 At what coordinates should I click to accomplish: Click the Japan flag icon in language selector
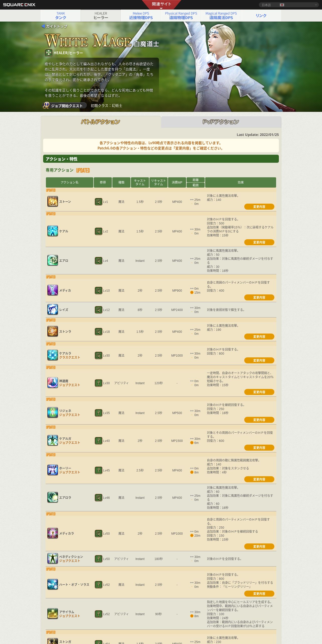click(x=282, y=5)
